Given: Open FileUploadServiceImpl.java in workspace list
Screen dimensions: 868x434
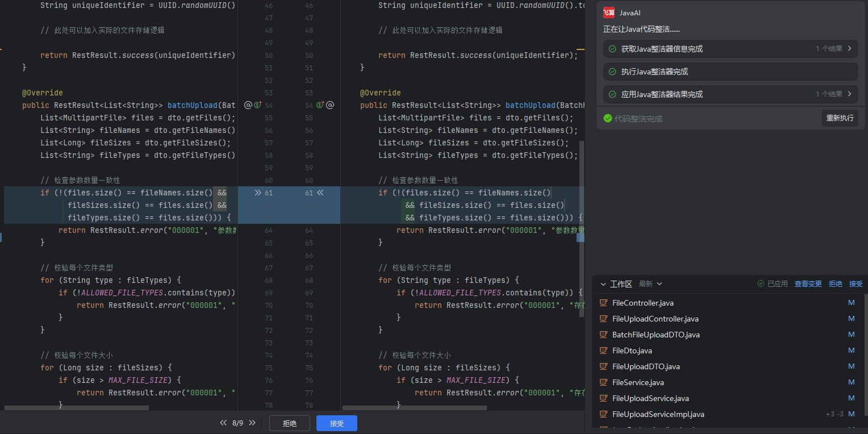Looking at the screenshot, I should tap(658, 414).
